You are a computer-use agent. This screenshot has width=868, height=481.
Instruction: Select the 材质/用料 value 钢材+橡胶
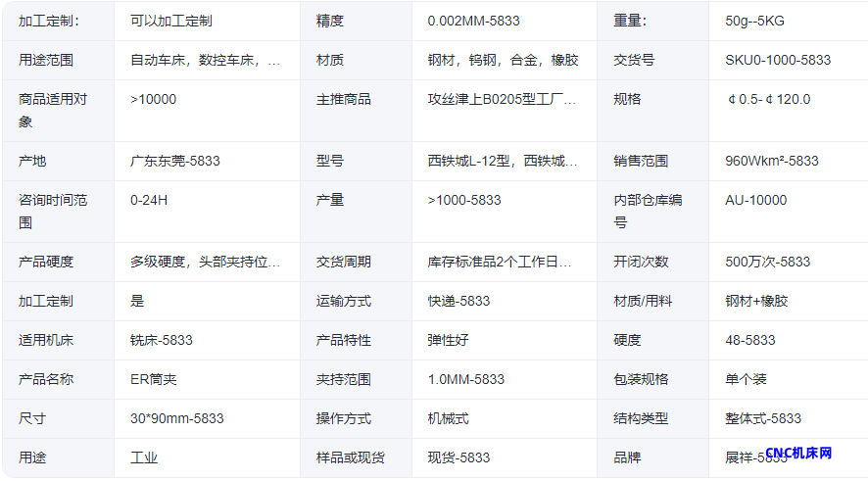[x=756, y=301]
